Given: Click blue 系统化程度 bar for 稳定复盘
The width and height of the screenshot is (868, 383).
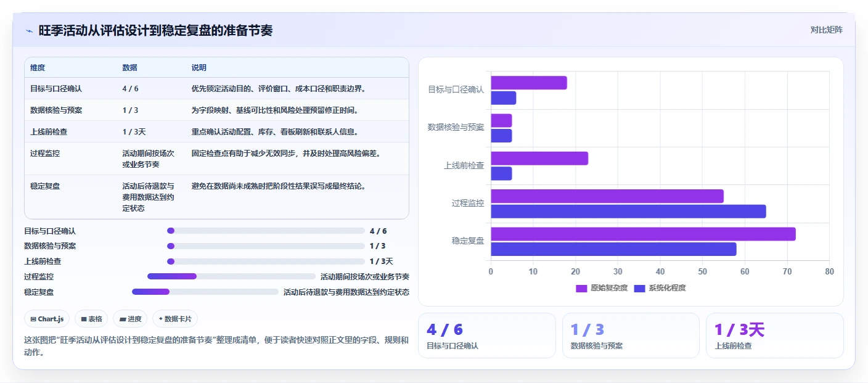Looking at the screenshot, I should [613, 249].
